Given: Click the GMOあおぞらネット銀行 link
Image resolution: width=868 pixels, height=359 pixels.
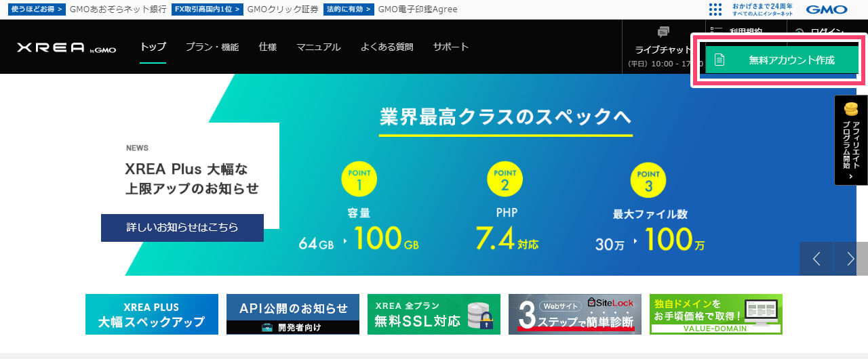Looking at the screenshot, I should click(118, 9).
